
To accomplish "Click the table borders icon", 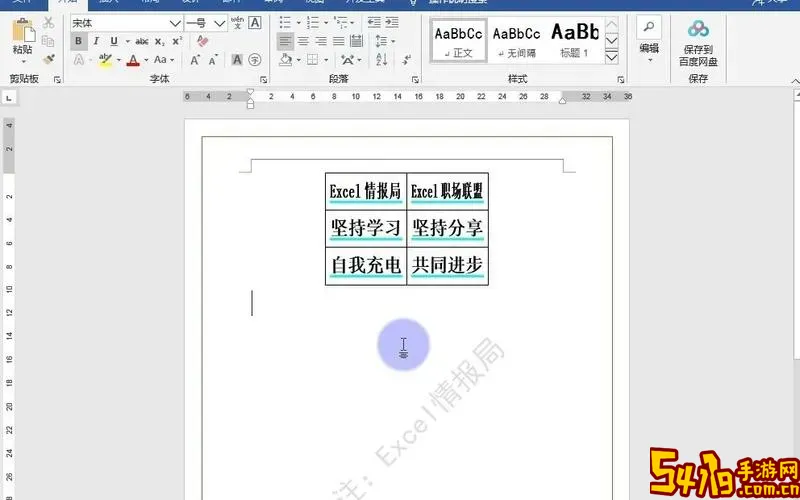I will coord(312,60).
